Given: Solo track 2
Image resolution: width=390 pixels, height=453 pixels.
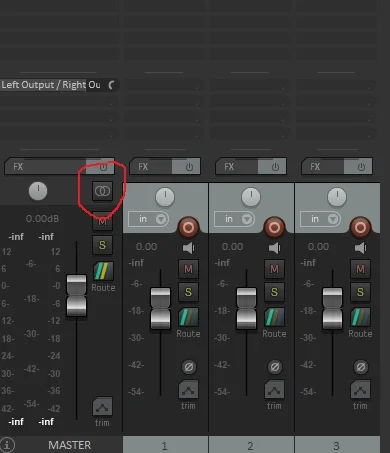Looking at the screenshot, I should (x=274, y=292).
